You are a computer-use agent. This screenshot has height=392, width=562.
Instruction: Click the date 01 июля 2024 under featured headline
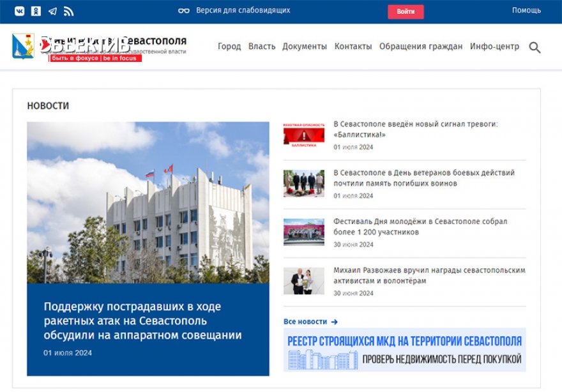pos(68,353)
